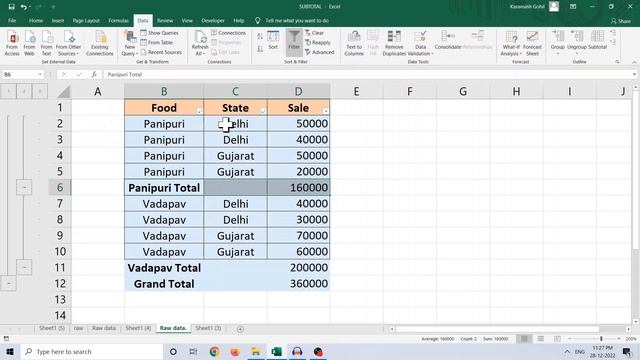Image resolution: width=640 pixels, height=360 pixels.
Task: Click From Table option
Action: pos(157,42)
